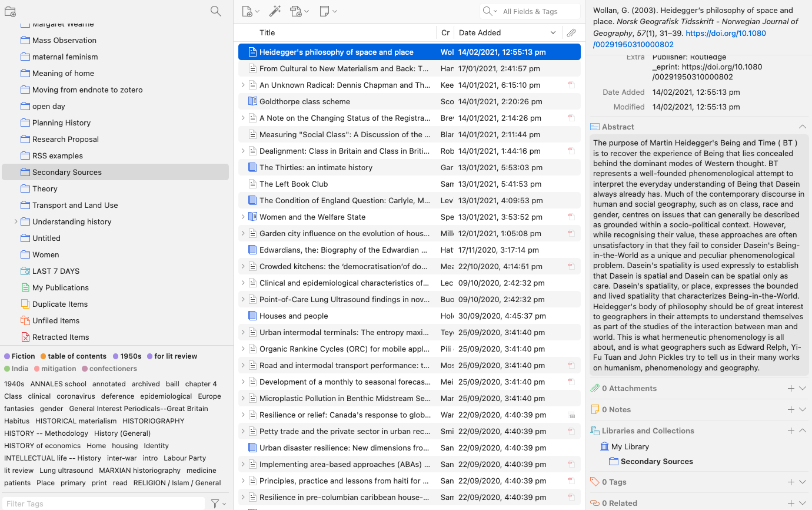Expand the An Unknown Radical item row
The height and width of the screenshot is (510, 812).
[242, 85]
